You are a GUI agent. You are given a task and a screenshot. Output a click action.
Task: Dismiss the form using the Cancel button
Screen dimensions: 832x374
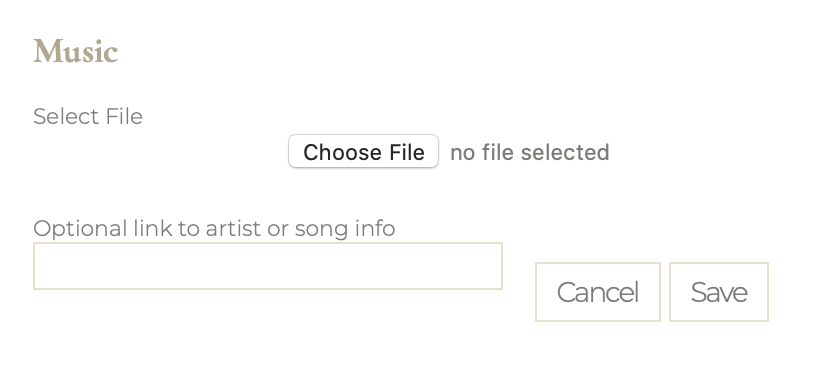pyautogui.click(x=598, y=292)
